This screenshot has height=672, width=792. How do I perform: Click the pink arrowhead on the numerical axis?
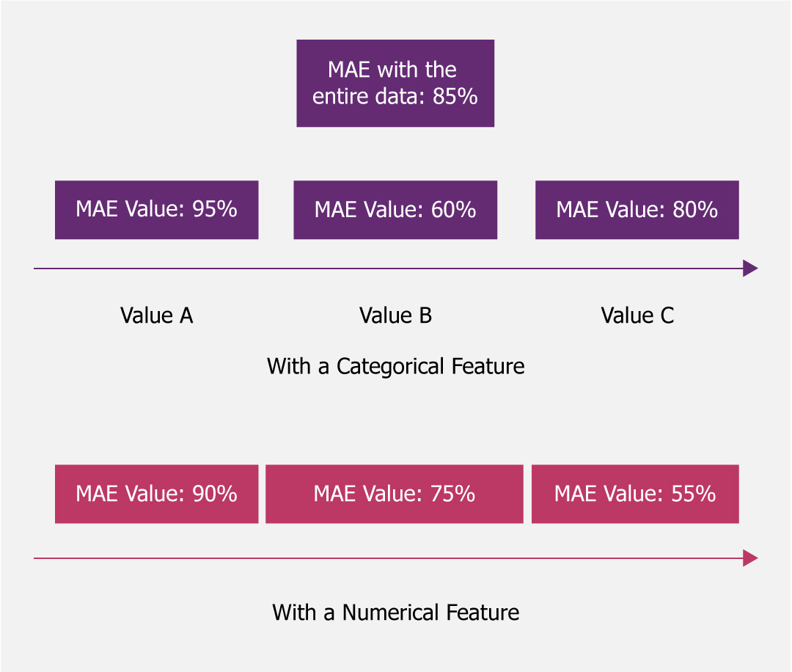point(749,558)
